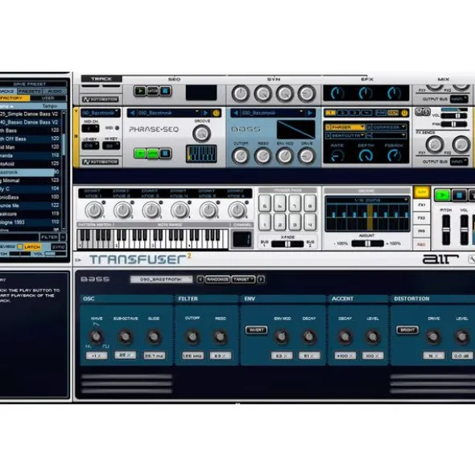Click the Groove Amount slider
Image resolution: width=475 pixels, height=476 pixels.
367,243
